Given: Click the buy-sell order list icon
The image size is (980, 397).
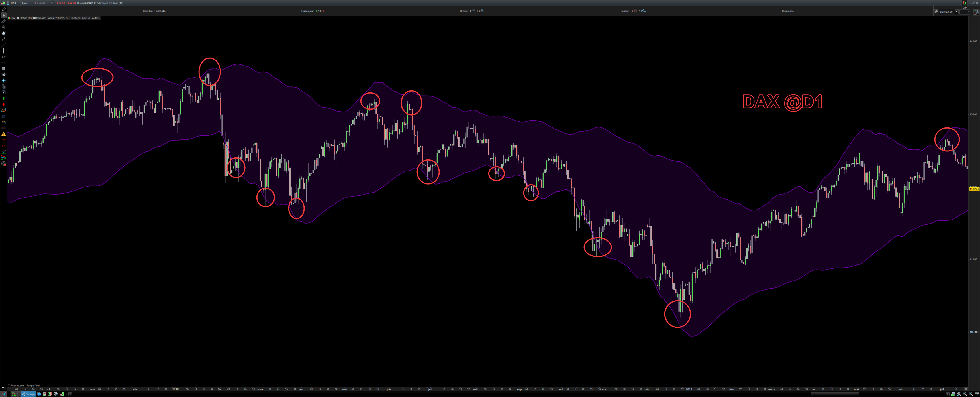Looking at the screenshot, I should click(976, 12).
